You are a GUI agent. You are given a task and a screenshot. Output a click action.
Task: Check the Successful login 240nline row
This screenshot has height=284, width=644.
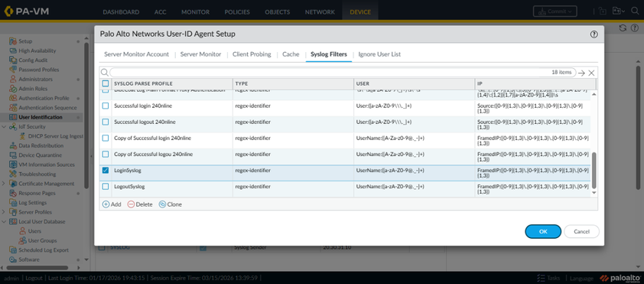(106, 106)
